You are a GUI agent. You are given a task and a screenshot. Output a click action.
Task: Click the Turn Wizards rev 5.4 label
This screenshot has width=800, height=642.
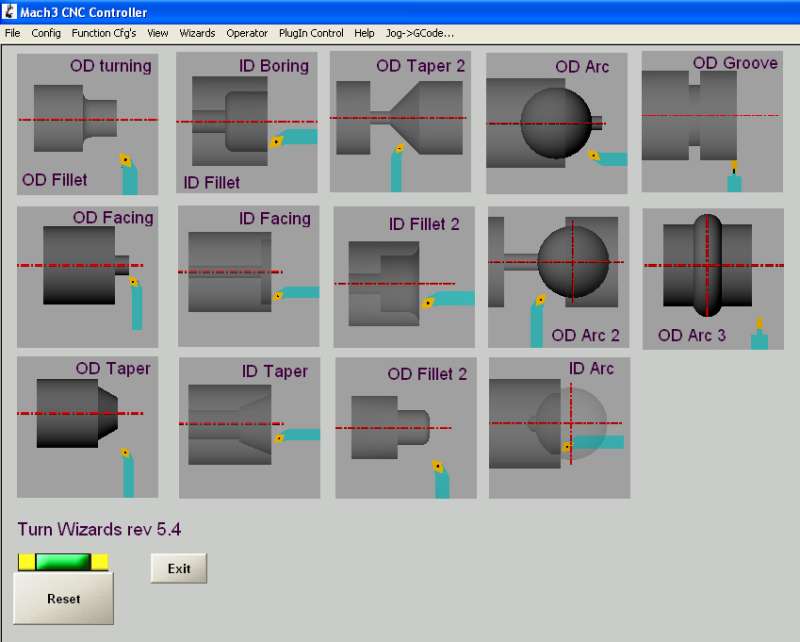pos(99,529)
